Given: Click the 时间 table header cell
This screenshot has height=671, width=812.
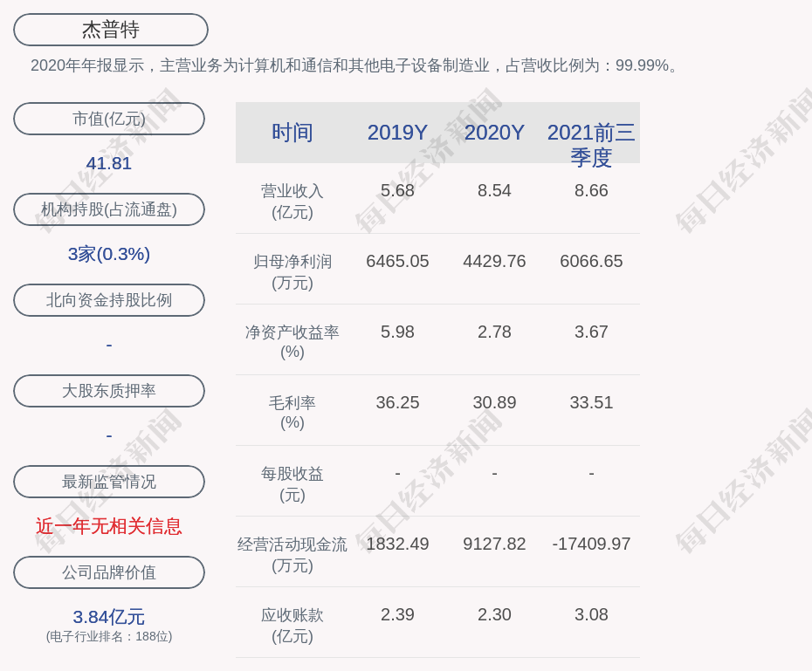Looking at the screenshot, I should 292,133.
